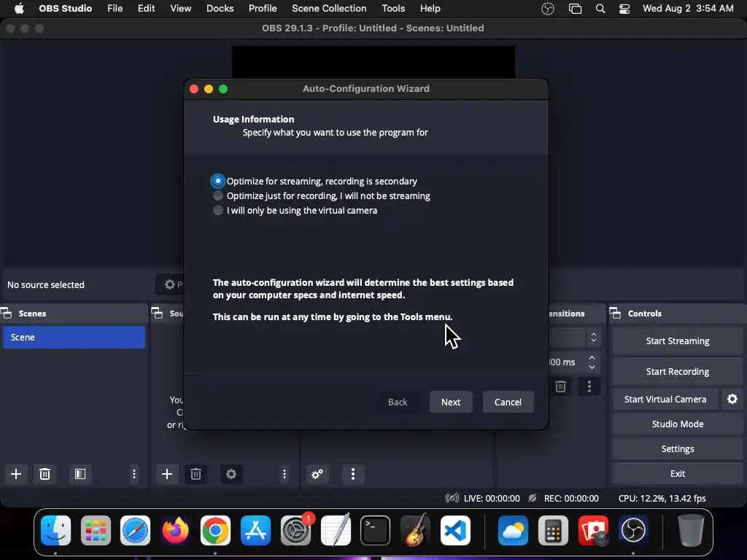Open audio mixer advanced properties gears
The width and height of the screenshot is (747, 560).
pos(317,474)
